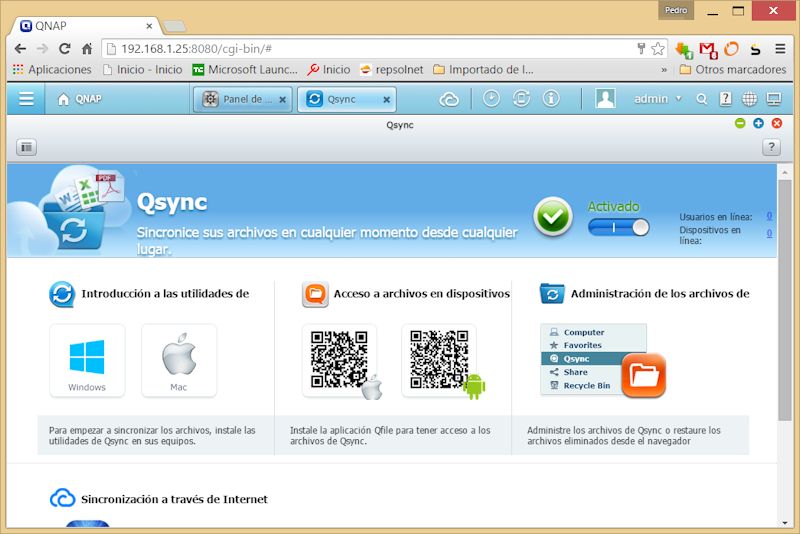Click the Usuarios en línea count link
Image resolution: width=800 pixels, height=534 pixels.
(769, 216)
